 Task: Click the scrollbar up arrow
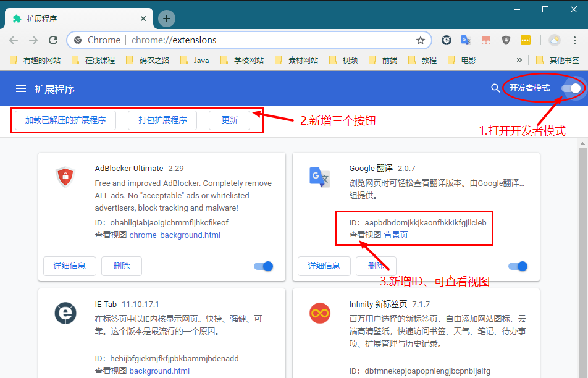tap(582, 143)
